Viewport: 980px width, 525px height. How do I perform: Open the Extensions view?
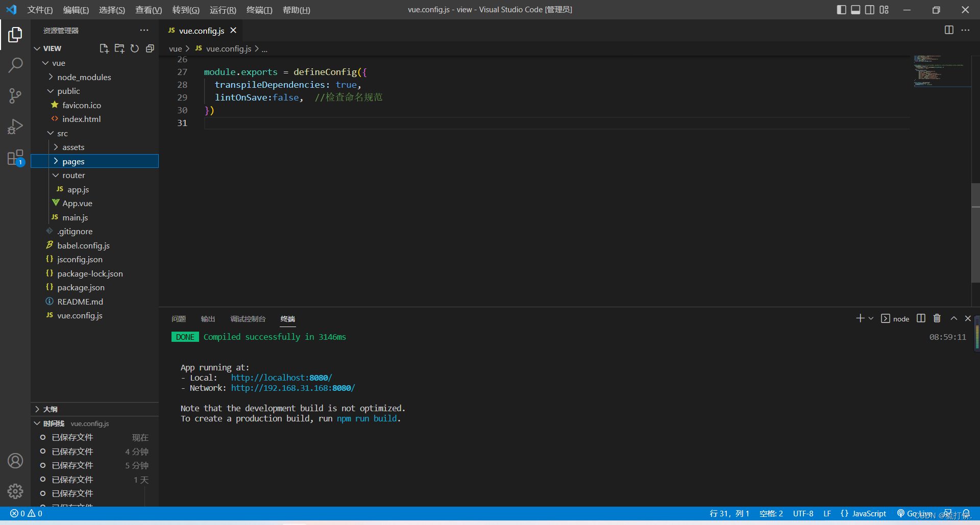click(x=15, y=157)
